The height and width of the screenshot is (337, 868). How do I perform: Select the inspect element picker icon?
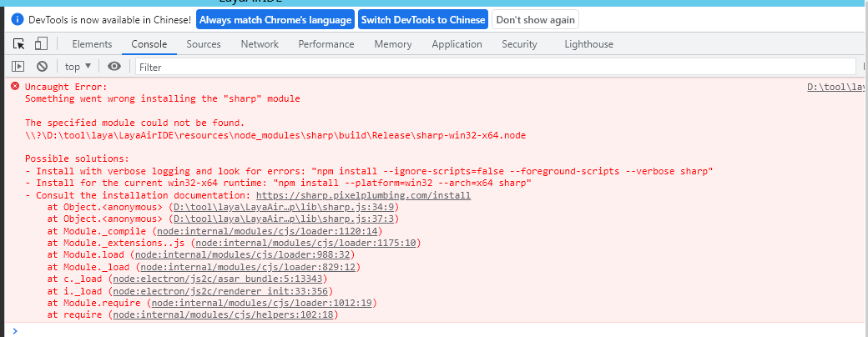(x=19, y=44)
